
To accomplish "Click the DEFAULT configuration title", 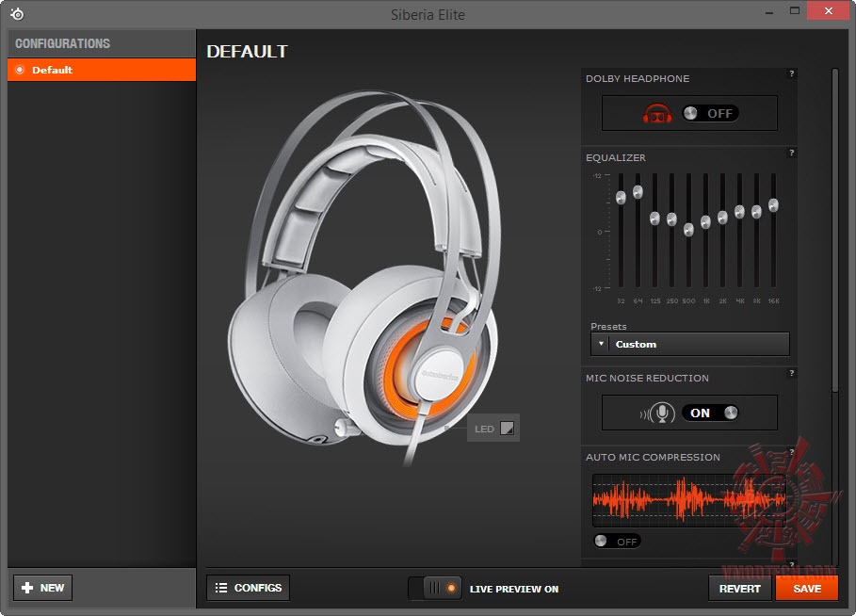I will point(248,52).
